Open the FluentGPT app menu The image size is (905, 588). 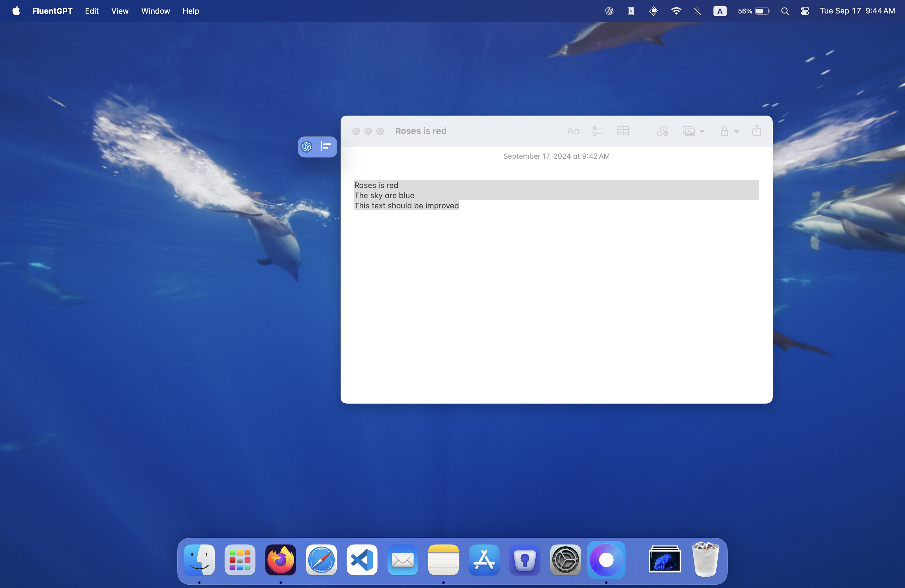(52, 11)
